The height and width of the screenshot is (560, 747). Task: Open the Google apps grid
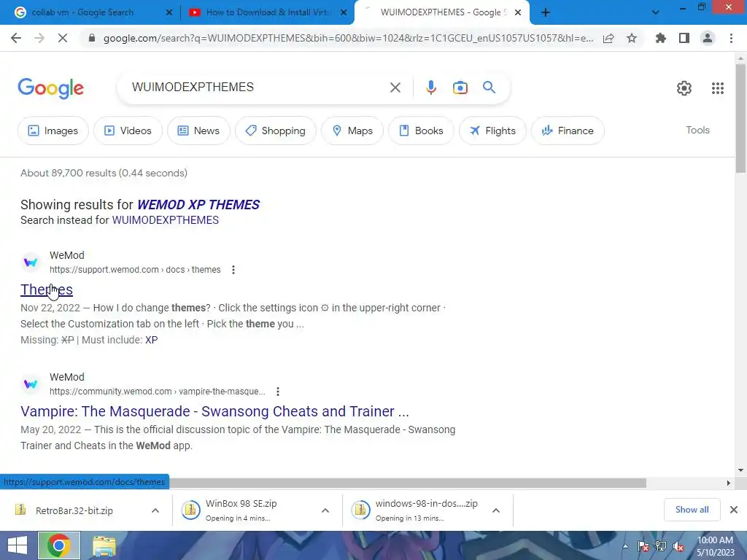[718, 88]
